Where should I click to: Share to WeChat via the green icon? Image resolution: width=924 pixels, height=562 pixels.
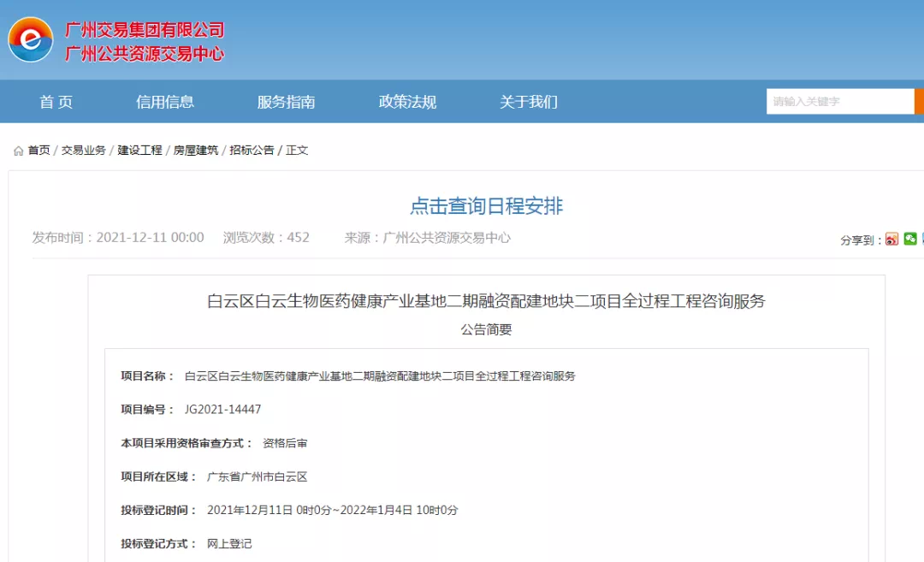[910, 239]
